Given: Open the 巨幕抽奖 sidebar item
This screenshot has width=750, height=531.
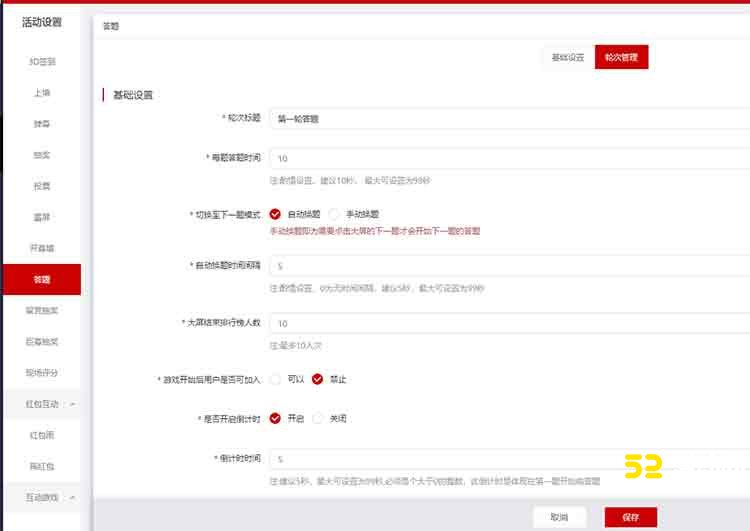Looking at the screenshot, I should coord(42,342).
